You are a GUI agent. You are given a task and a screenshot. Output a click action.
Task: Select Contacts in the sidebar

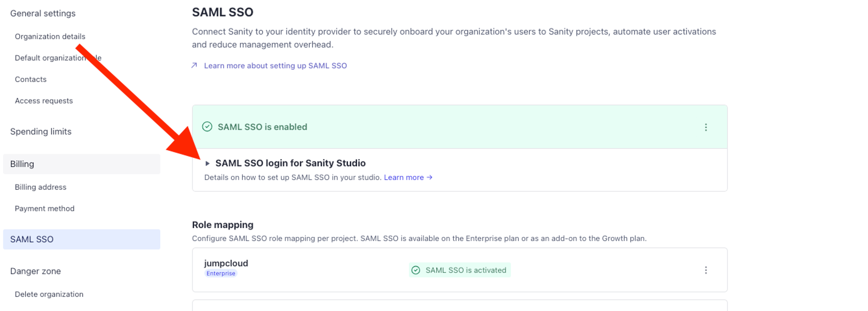click(x=31, y=80)
